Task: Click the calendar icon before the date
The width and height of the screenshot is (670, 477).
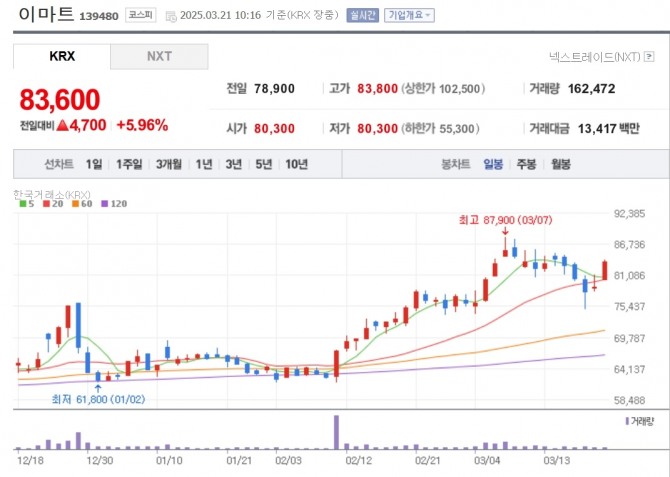Action: coord(171,17)
